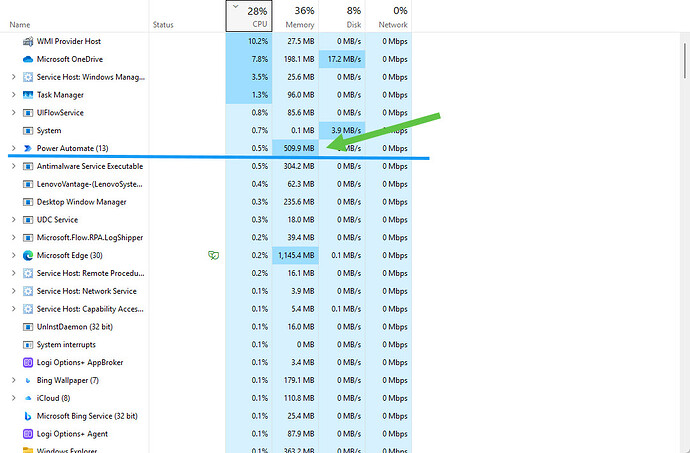Click the Microsoft Bing Service icon
Viewport: 690px width, 453px height.
(28, 416)
